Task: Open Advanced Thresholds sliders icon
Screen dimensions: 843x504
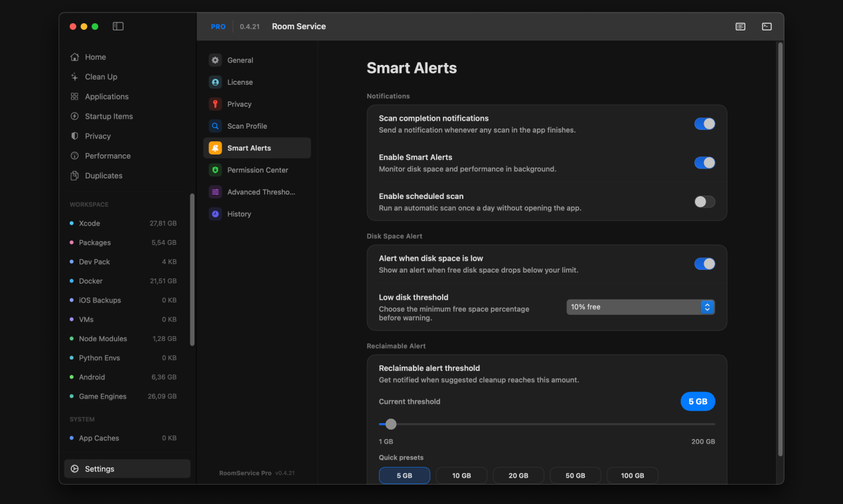Action: pyautogui.click(x=215, y=192)
